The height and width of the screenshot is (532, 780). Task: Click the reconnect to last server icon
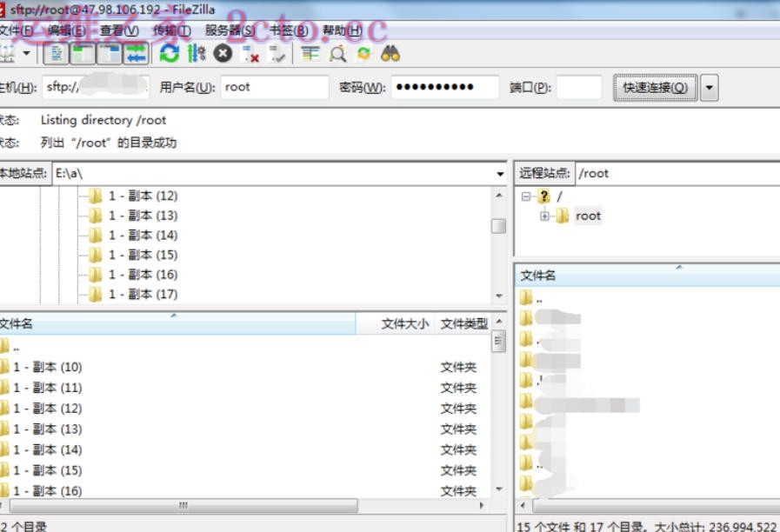[277, 54]
